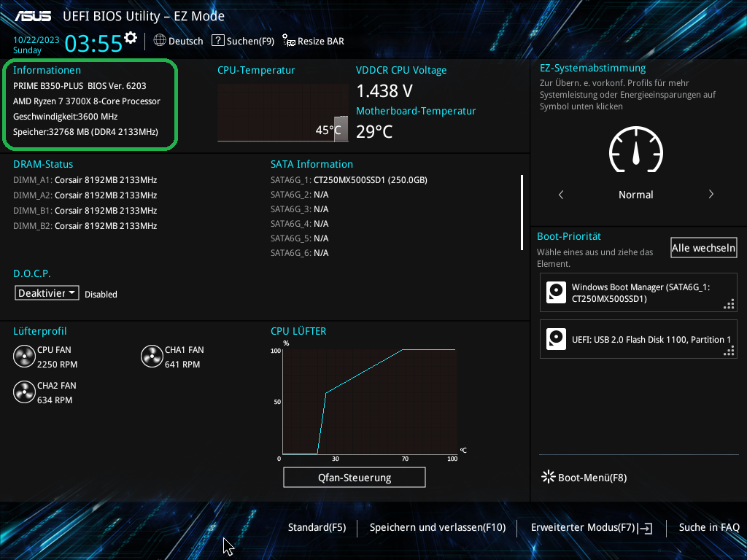The width and height of the screenshot is (747, 560).
Task: Click DIMM_A2 Corsair 8192MB row
Action: [x=85, y=195]
